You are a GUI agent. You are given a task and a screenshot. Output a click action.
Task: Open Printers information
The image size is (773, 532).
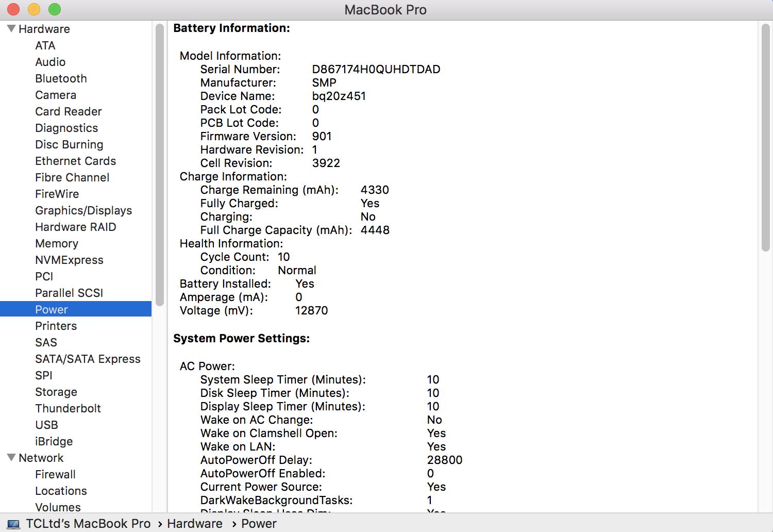click(56, 326)
